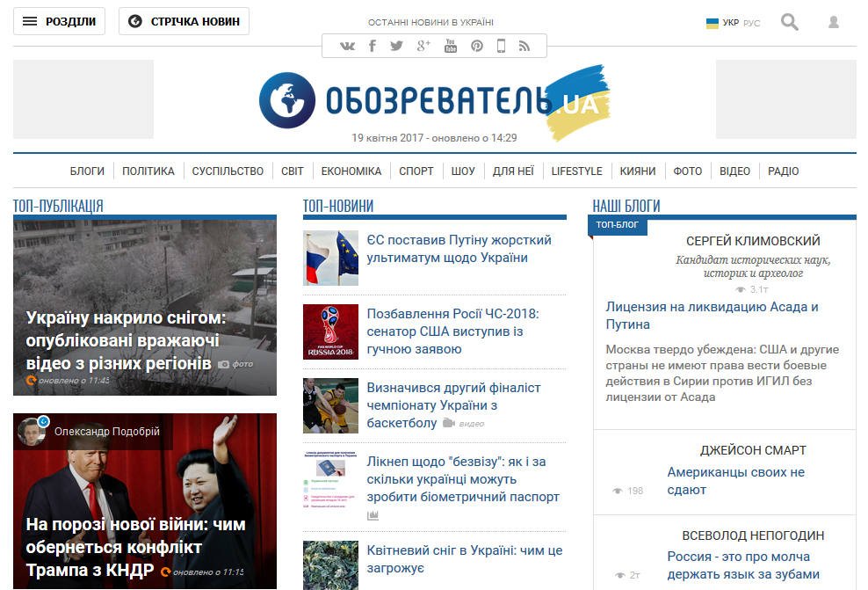Click the user profile icon
868x590 pixels.
click(x=833, y=22)
